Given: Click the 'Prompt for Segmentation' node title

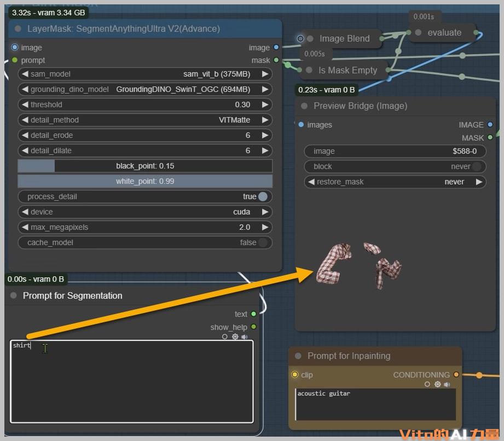Looking at the screenshot, I should point(73,295).
